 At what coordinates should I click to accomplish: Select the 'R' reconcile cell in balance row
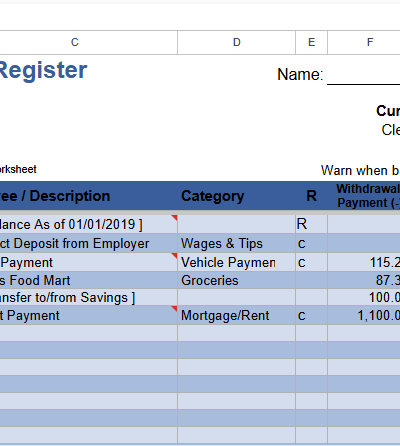(311, 224)
